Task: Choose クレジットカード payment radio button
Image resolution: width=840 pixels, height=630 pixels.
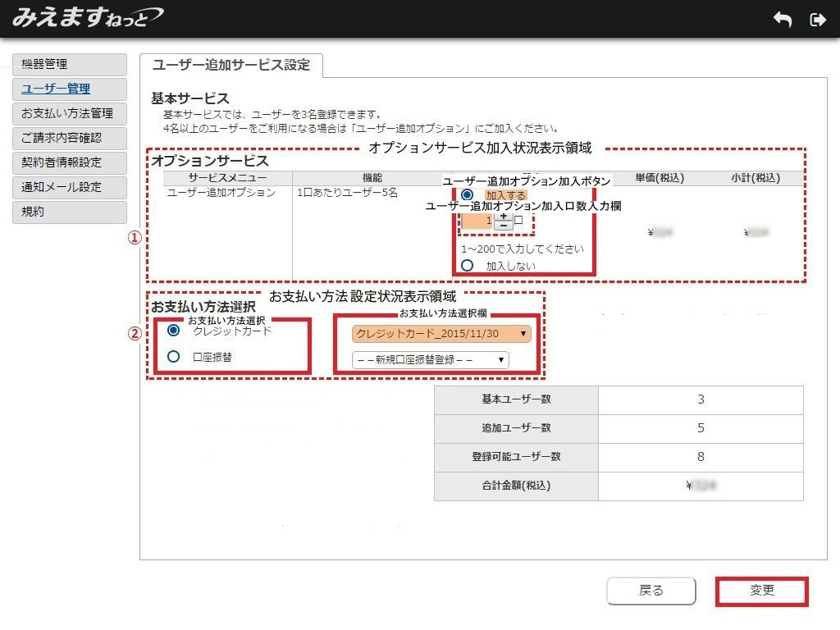Action: [x=173, y=331]
